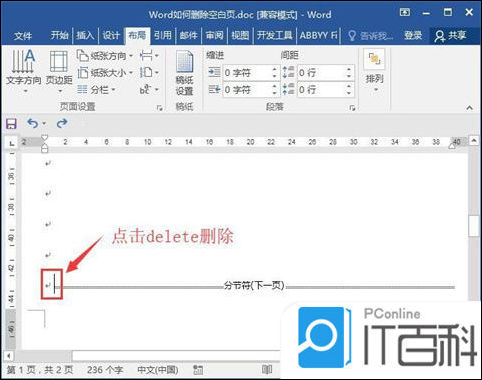The height and width of the screenshot is (380, 482).
Task: Undo the last action
Action: click(x=33, y=123)
